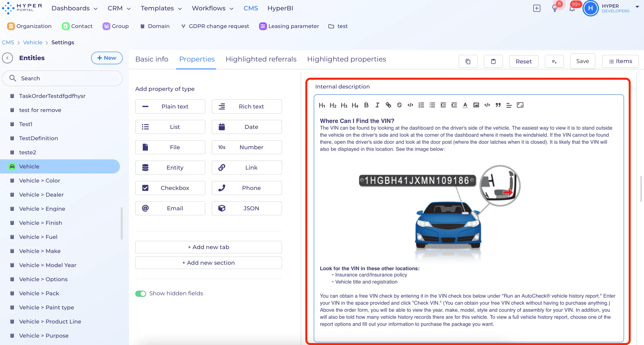
Task: Insert blockquote in editor
Action: coord(498,105)
